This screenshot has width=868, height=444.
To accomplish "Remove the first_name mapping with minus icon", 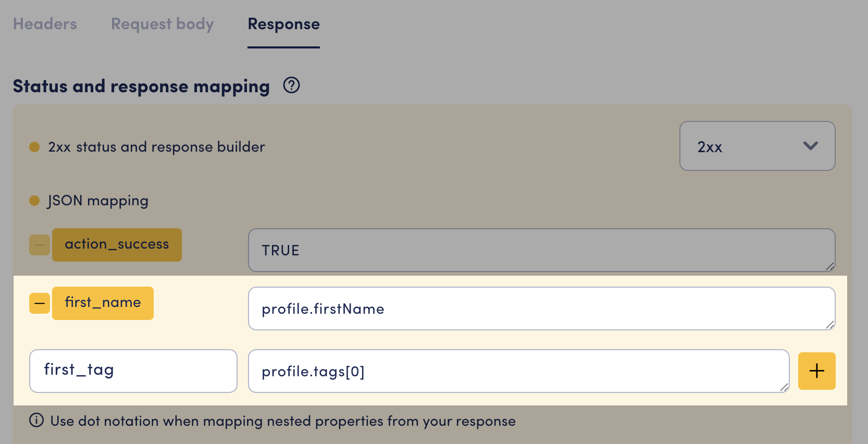I will [x=40, y=303].
